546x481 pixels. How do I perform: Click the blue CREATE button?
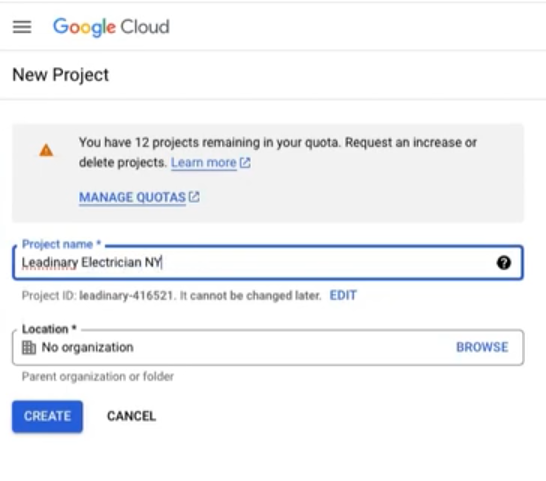click(x=47, y=417)
